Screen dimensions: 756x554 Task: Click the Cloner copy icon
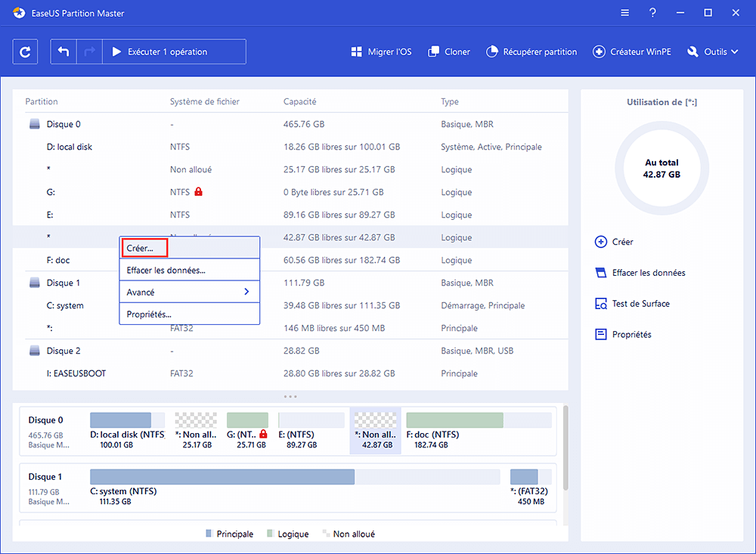(x=433, y=51)
